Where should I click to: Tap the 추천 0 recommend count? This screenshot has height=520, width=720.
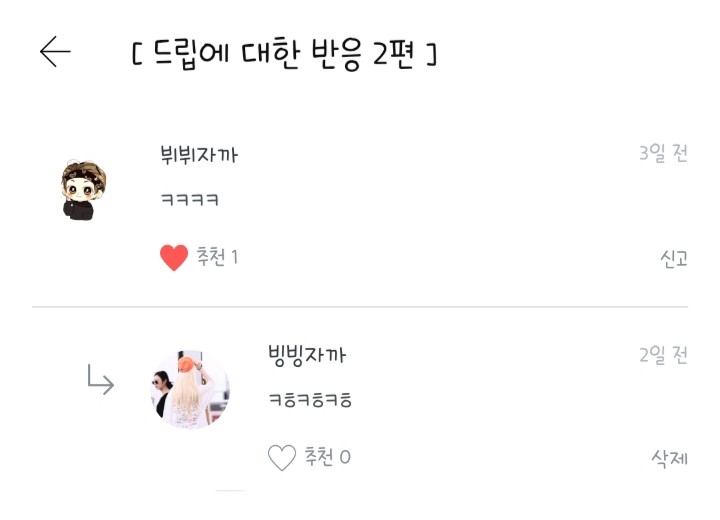(x=327, y=458)
